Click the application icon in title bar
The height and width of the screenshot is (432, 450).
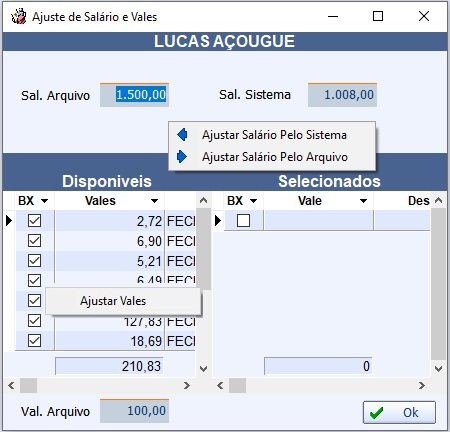18,16
